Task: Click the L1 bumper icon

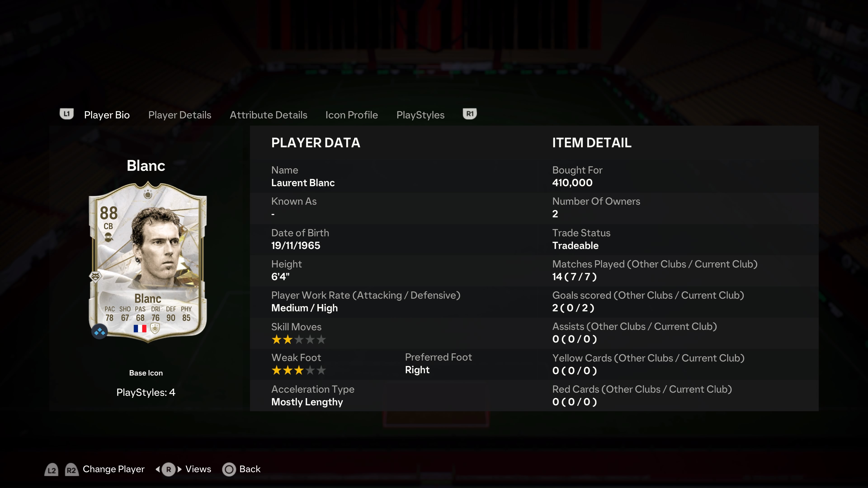Action: (67, 114)
